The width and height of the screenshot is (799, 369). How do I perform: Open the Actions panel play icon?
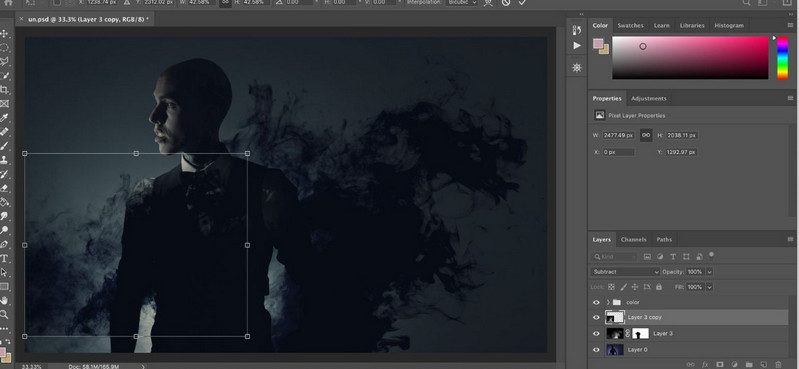577,46
